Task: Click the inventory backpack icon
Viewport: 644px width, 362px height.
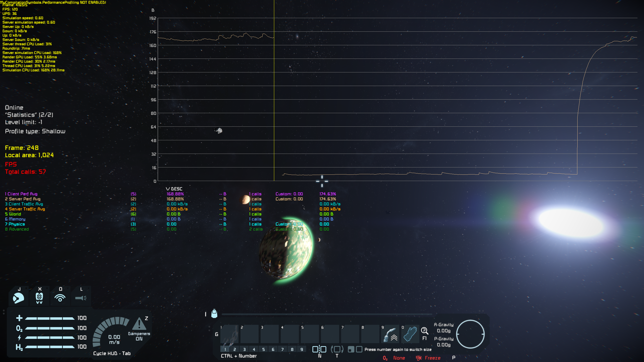Action: click(x=214, y=314)
